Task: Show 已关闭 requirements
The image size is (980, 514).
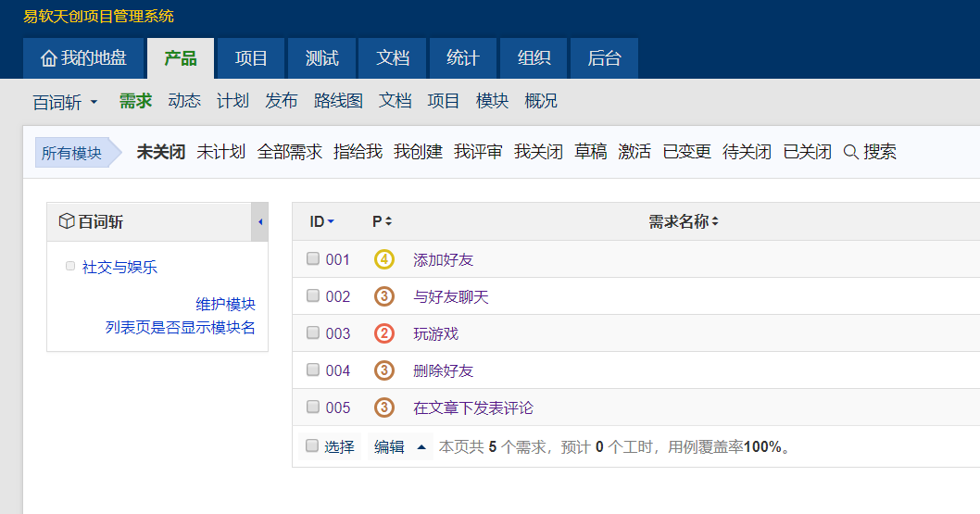Action: [x=808, y=152]
